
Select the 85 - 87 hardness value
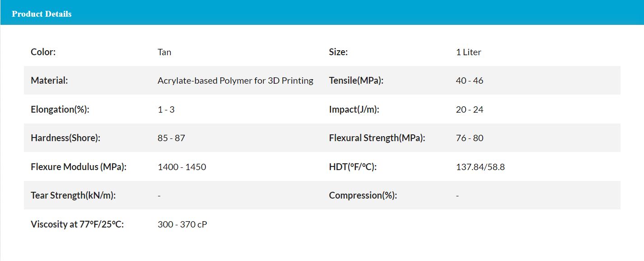pyautogui.click(x=171, y=138)
